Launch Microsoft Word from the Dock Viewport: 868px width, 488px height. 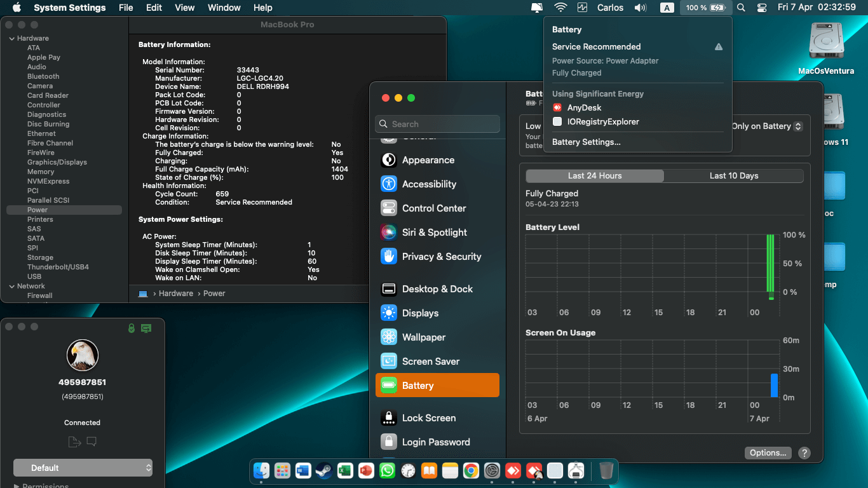(303, 471)
